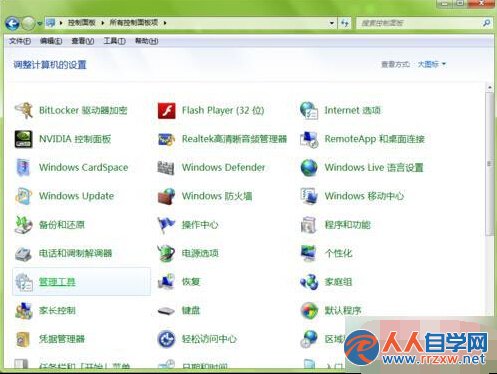Open the 家庭组 spheres icon
Screen dimensions: 497x374
[309, 282]
